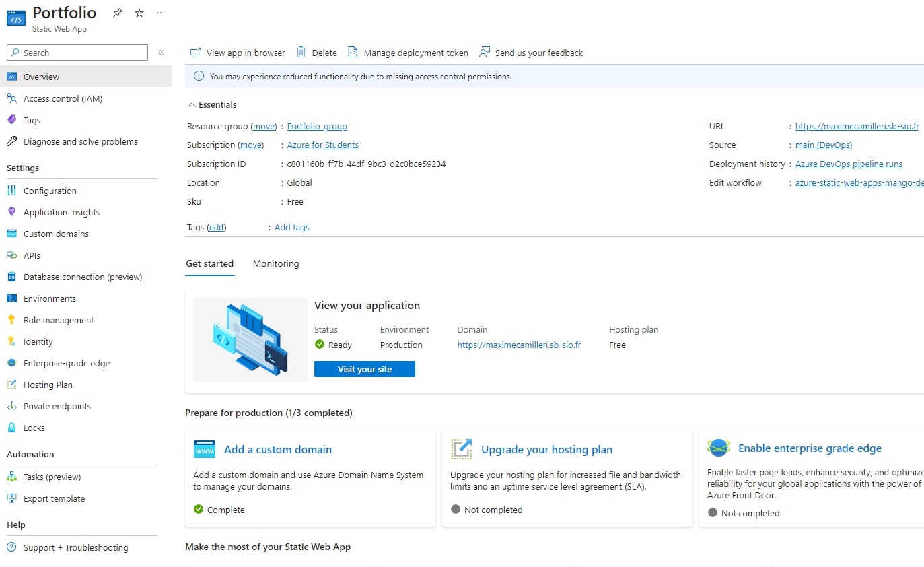Screen dimensions: 924x567
Task: Click the Database connection (preview) icon
Action: 11,277
